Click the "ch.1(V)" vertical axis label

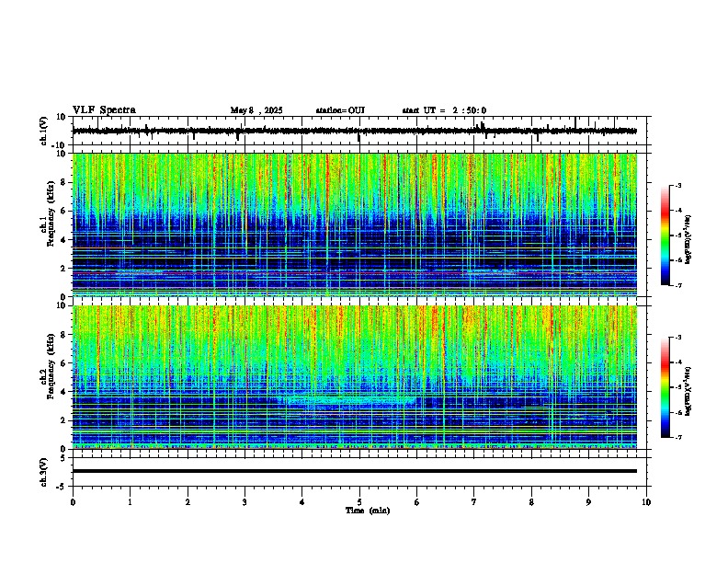tap(44, 131)
